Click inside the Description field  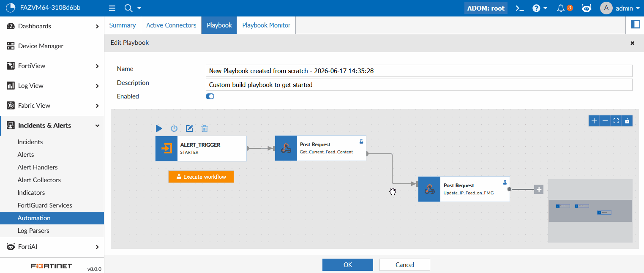[x=419, y=85]
